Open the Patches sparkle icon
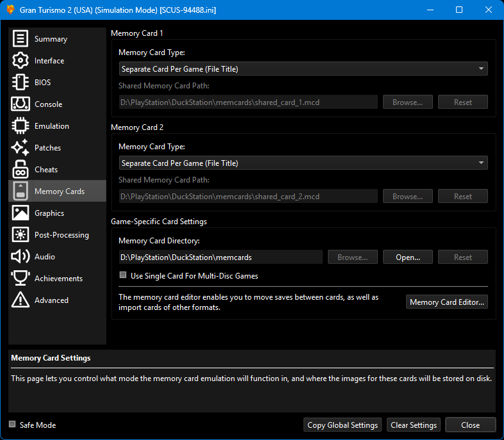The height and width of the screenshot is (440, 504). (20, 148)
